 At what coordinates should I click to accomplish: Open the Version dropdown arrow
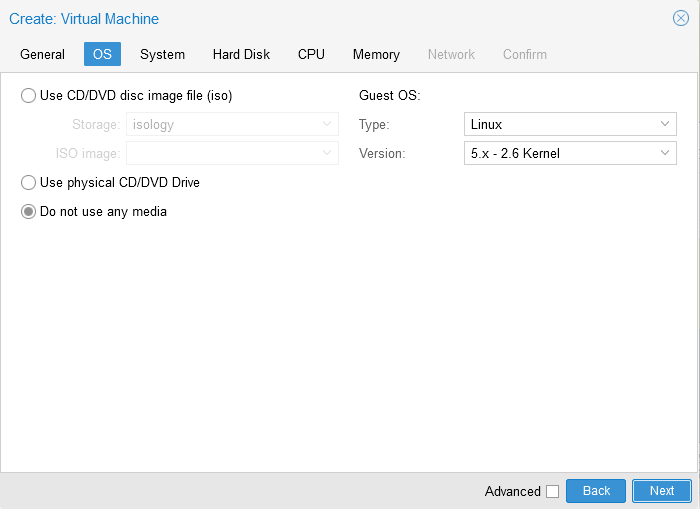[x=666, y=153]
